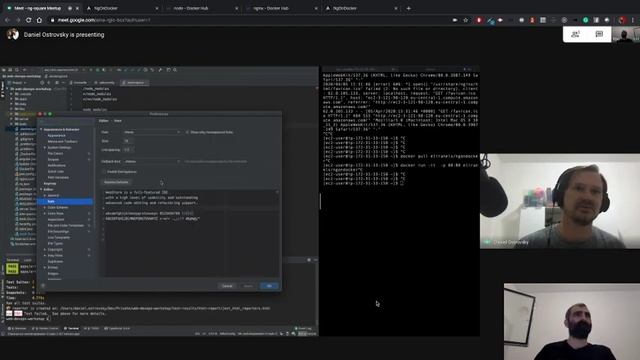The height and width of the screenshot is (360, 640).
Task: Click the Line spacing input field
Action: pos(128,150)
